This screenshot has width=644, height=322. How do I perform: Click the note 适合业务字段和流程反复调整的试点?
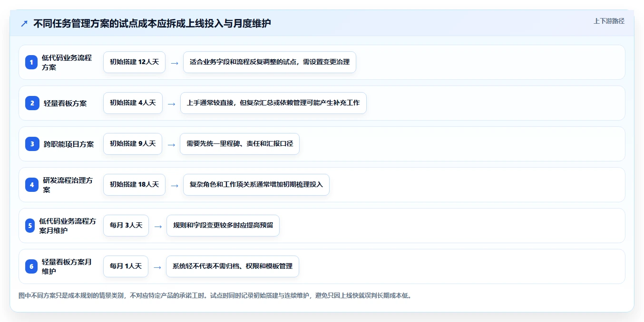270,62
